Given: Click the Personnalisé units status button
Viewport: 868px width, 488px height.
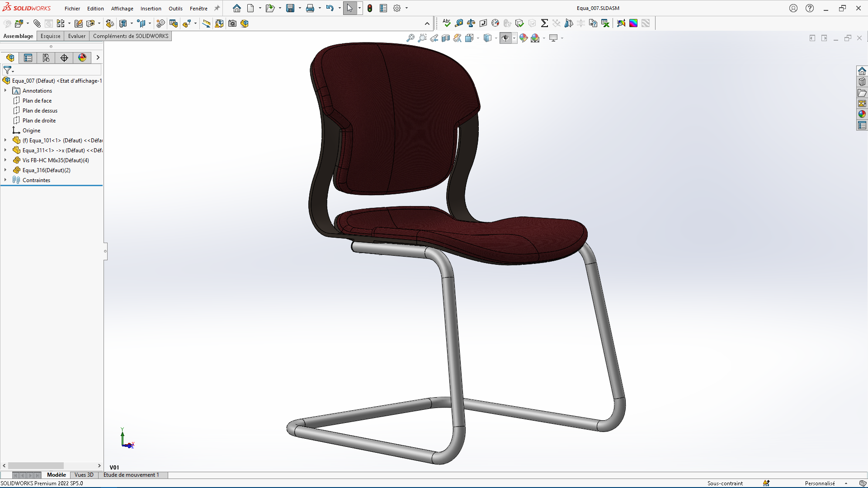Looking at the screenshot, I should tap(820, 483).
